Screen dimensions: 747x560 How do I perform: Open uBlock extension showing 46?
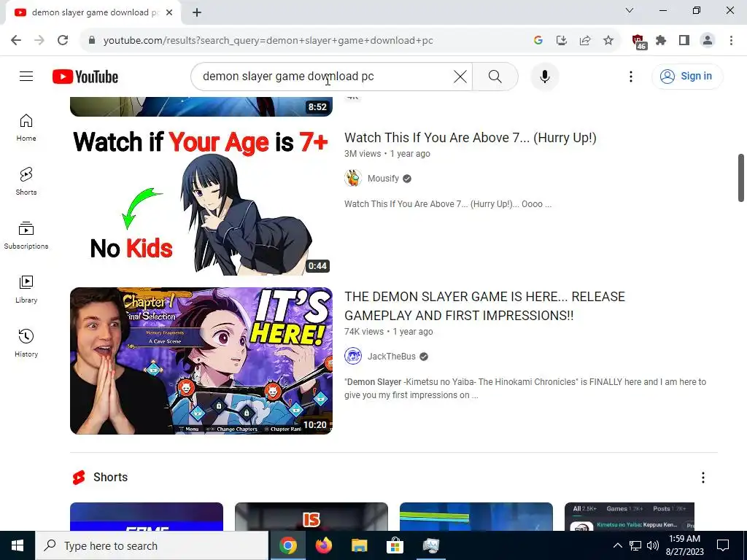tap(639, 41)
